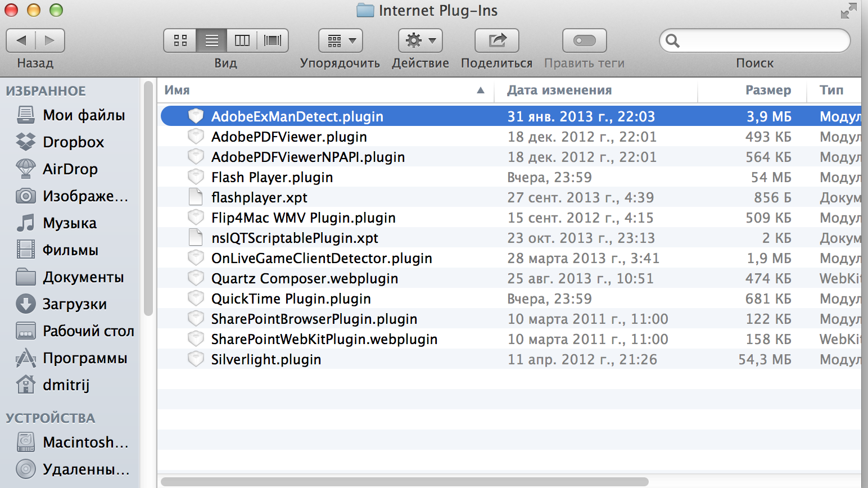Click the Вчера, 23:59 date of Flash Player.plugin

coord(550,178)
